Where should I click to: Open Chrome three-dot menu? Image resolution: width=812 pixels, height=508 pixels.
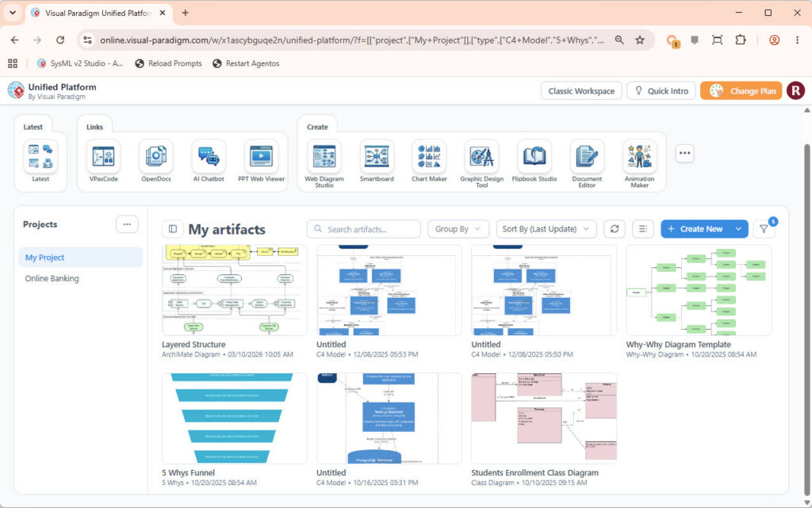(797, 40)
